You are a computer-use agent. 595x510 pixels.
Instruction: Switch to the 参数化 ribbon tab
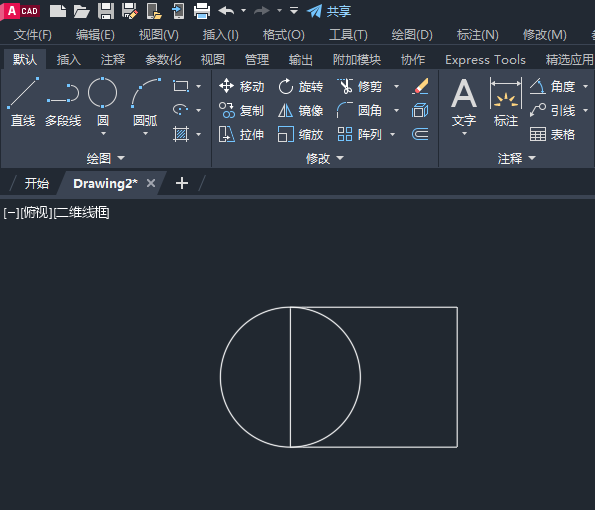[x=163, y=60]
